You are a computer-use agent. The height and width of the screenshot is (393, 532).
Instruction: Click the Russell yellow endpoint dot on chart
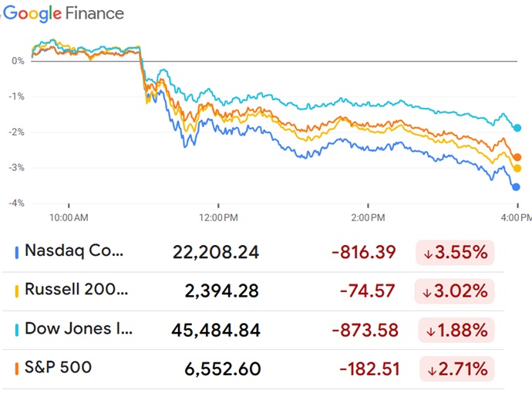tap(517, 168)
